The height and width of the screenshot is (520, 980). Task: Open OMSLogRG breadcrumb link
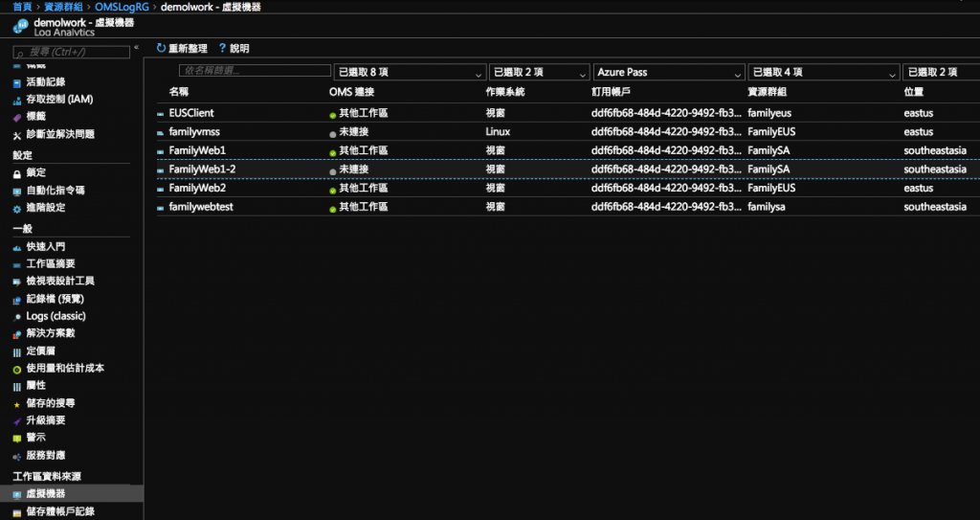pyautogui.click(x=122, y=8)
